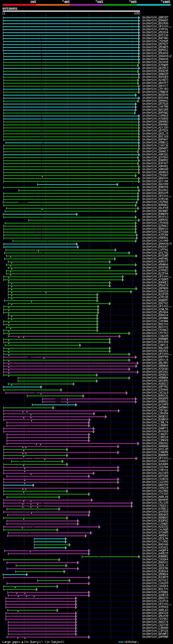This screenshot has width=173, height=644.
Task: Click the UniRef100_A7PF91 entry
Action: pos(155,30)
